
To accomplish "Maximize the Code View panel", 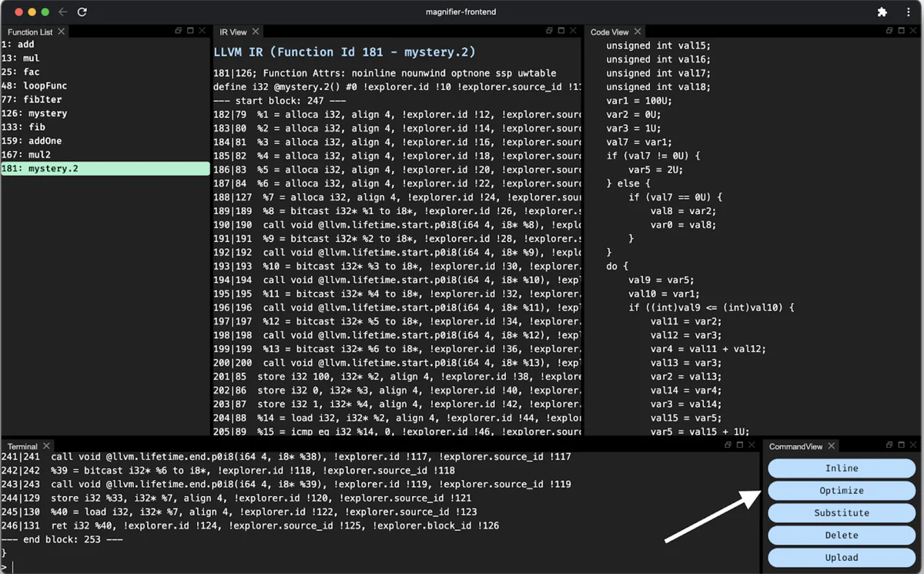I will click(x=901, y=31).
